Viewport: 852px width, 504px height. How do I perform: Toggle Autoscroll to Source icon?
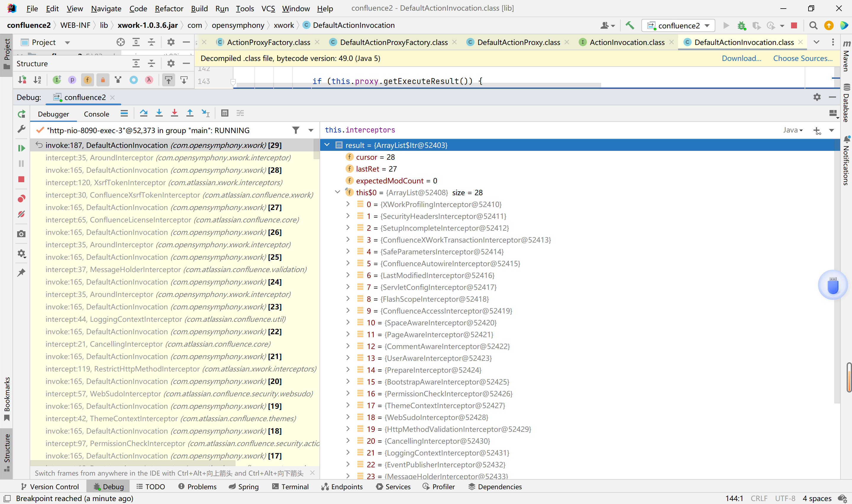pyautogui.click(x=168, y=80)
